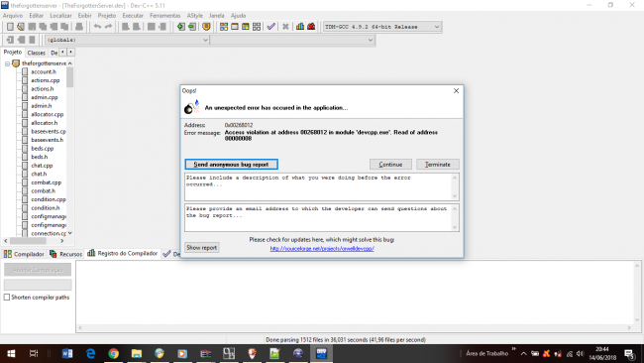Click down arrow of project tree scrollbar
Viewport: 644px width, 363px height.
(69, 233)
